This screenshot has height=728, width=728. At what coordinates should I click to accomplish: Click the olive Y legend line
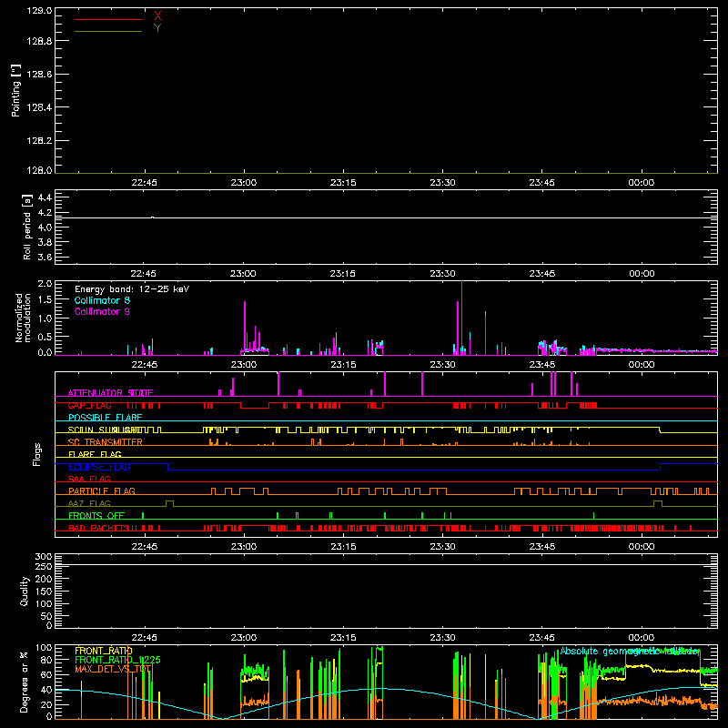point(108,31)
